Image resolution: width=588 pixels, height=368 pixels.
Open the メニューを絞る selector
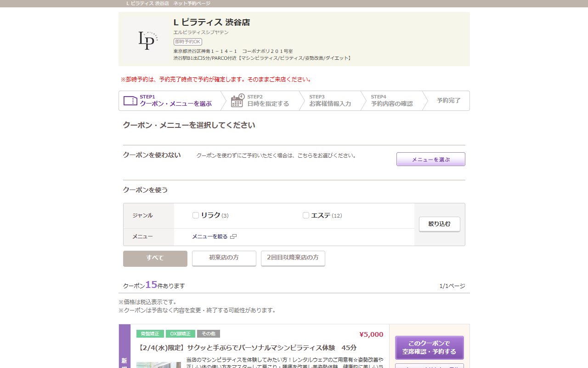point(210,236)
